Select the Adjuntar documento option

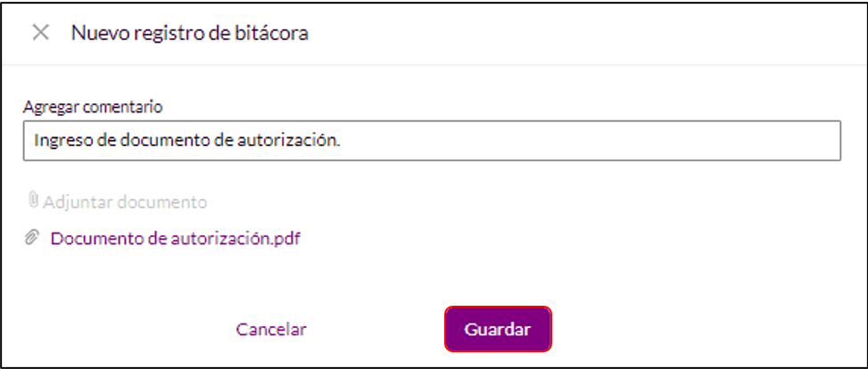coord(118,202)
